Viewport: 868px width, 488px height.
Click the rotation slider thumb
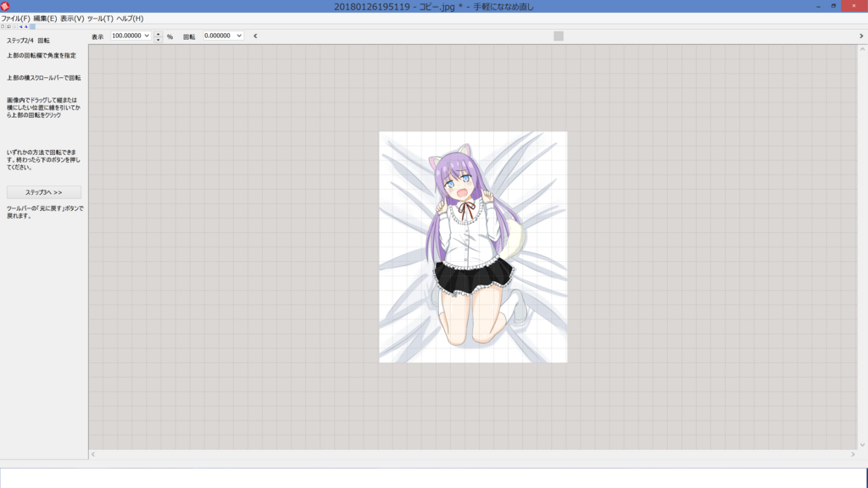(x=559, y=36)
